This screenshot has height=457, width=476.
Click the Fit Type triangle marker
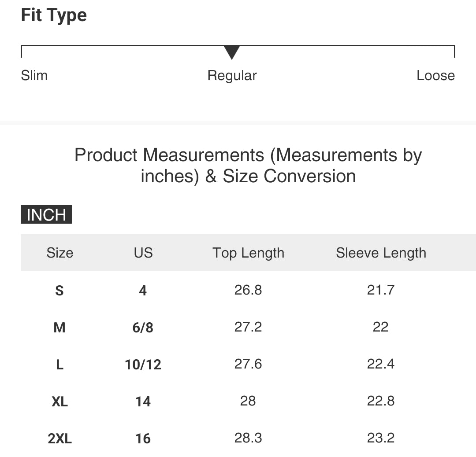click(232, 52)
